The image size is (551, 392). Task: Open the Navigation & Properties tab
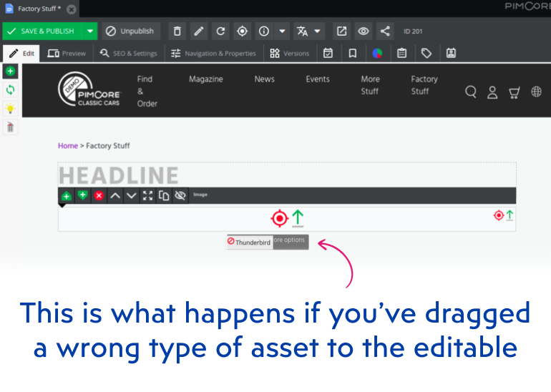coord(213,54)
